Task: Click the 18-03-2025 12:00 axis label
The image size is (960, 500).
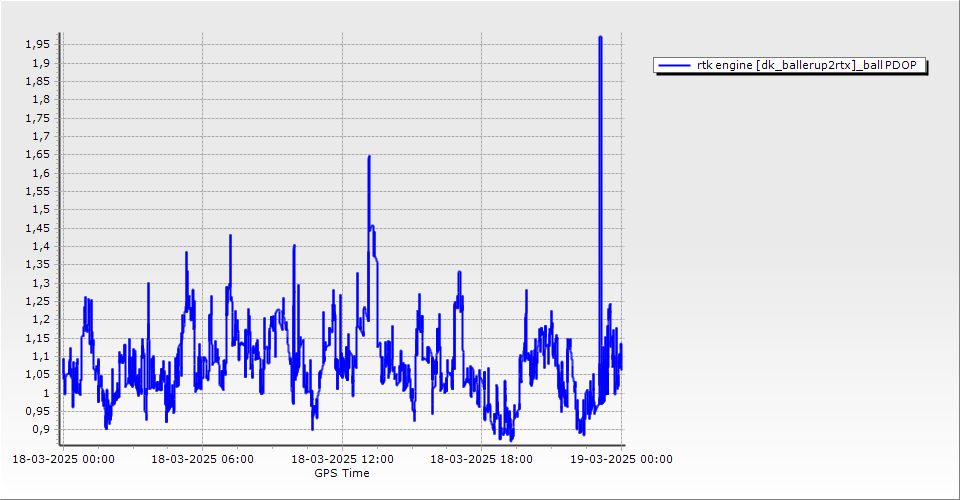Action: click(342, 459)
